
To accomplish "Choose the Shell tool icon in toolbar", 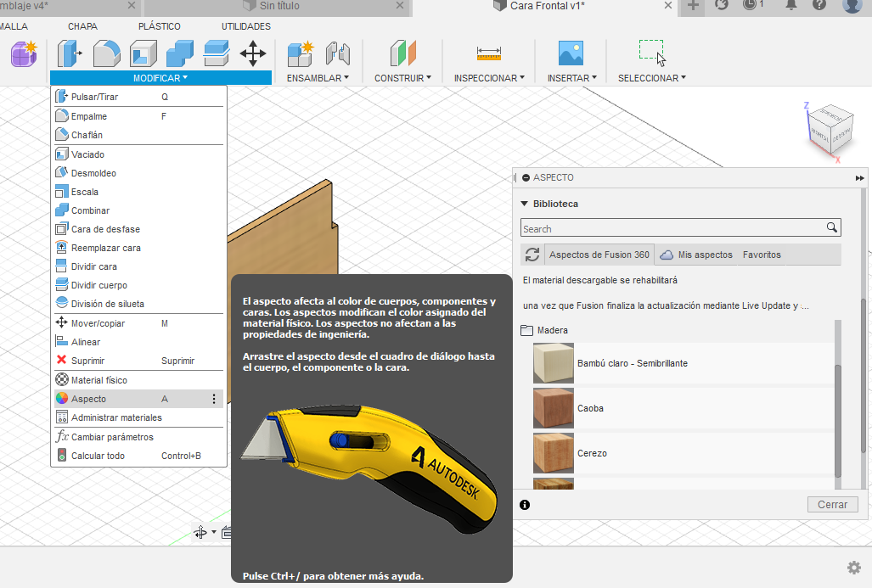I will click(143, 53).
